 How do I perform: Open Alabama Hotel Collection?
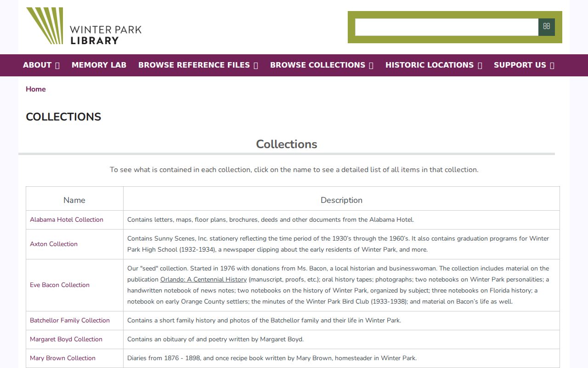point(67,219)
